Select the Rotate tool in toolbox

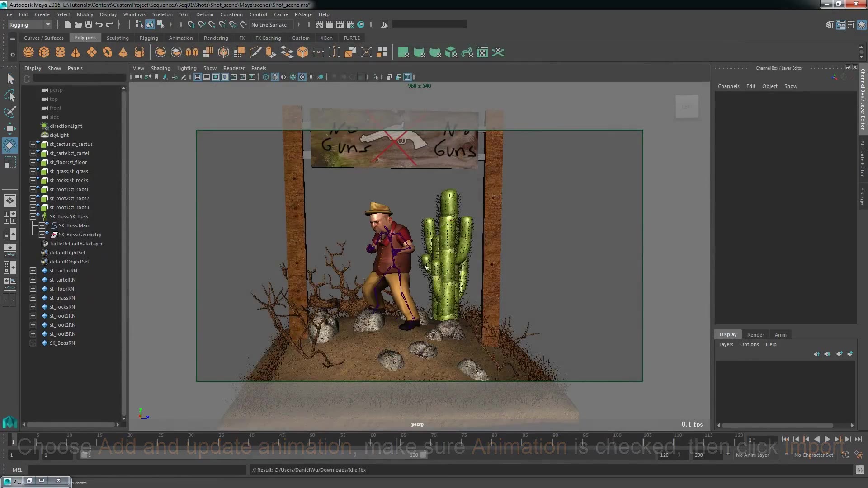coord(9,145)
